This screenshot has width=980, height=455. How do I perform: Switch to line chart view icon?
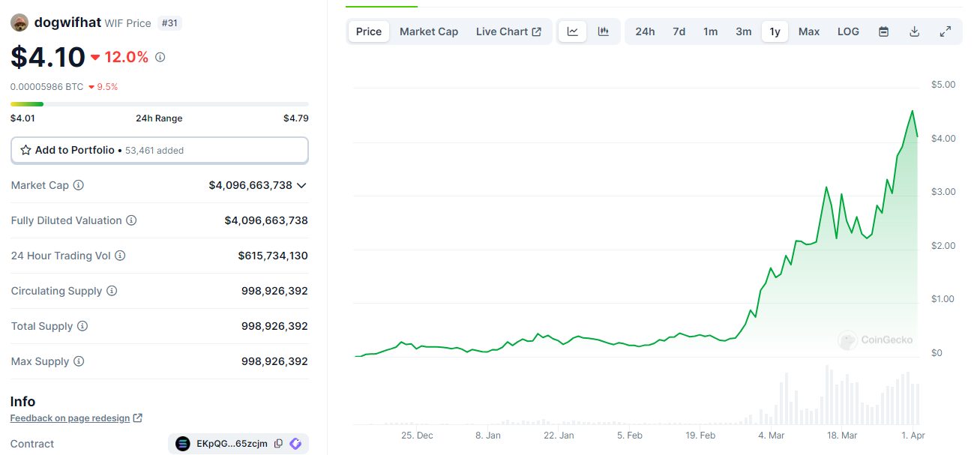(x=573, y=31)
